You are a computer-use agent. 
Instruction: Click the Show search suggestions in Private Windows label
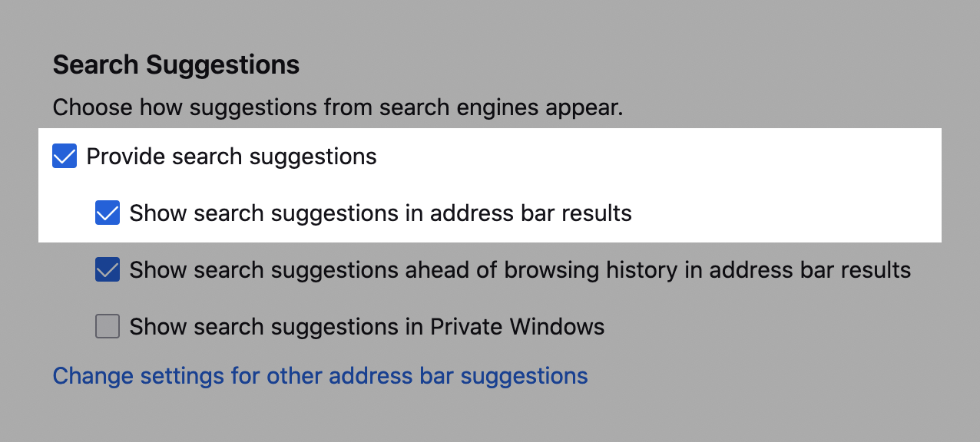point(367,326)
